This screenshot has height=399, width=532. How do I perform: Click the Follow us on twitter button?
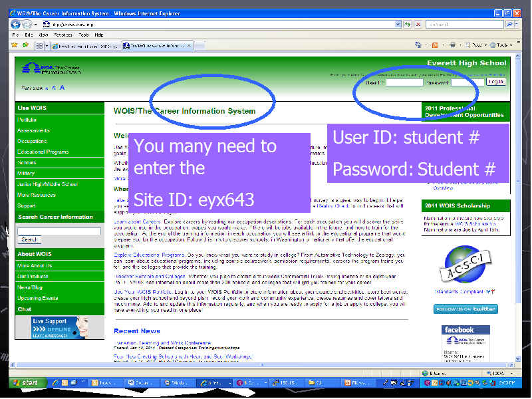pyautogui.click(x=465, y=309)
